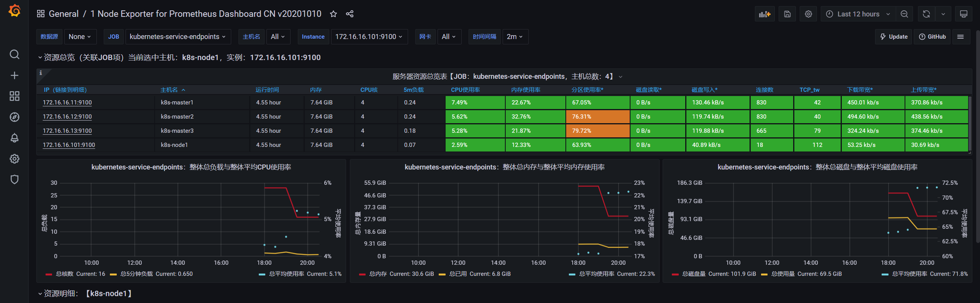Click the panel info 'i' icon
Screen dimensions: 980x303
(41, 73)
